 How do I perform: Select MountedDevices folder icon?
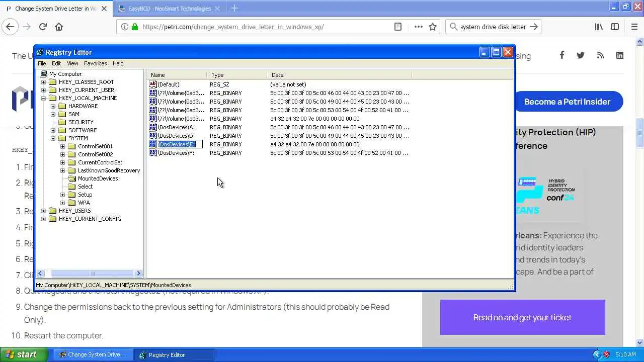tap(72, 178)
